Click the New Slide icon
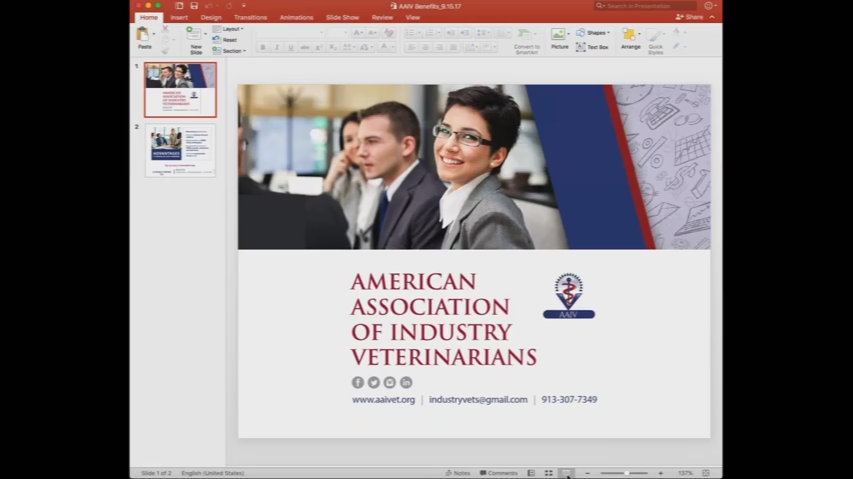 coord(194,34)
